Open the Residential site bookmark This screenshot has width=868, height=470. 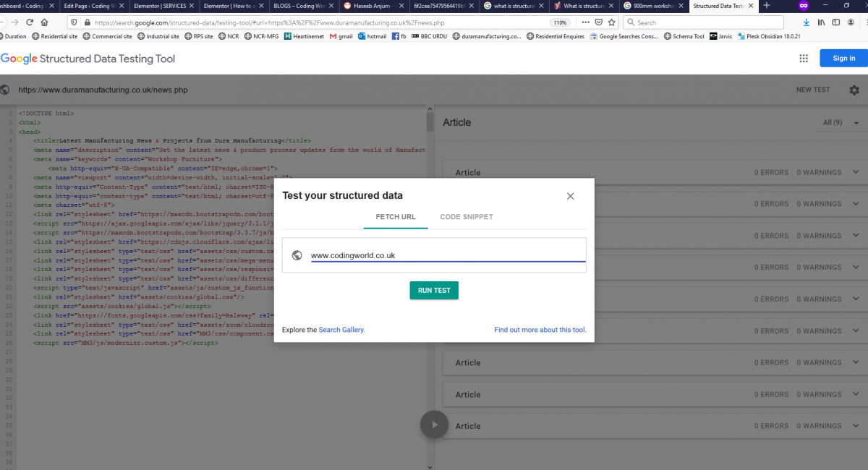[x=54, y=36]
